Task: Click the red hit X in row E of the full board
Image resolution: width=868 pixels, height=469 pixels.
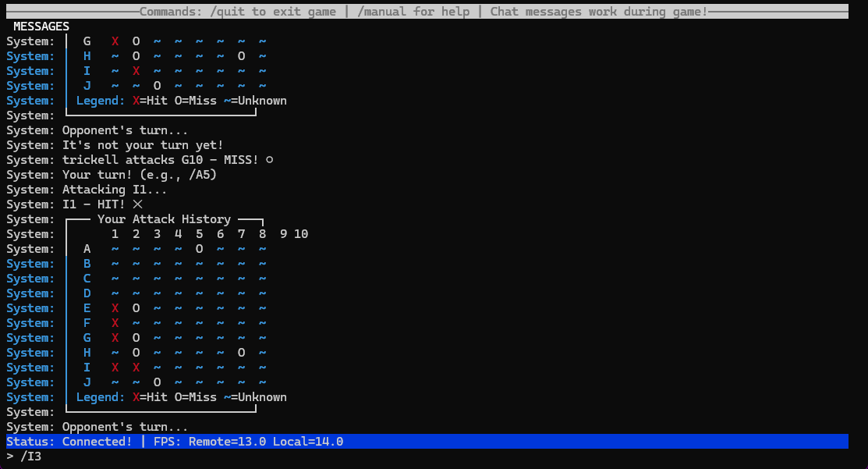Action: point(115,308)
